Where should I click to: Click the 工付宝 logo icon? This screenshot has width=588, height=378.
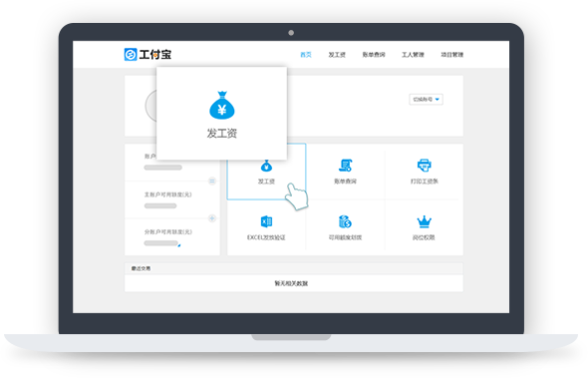click(131, 55)
